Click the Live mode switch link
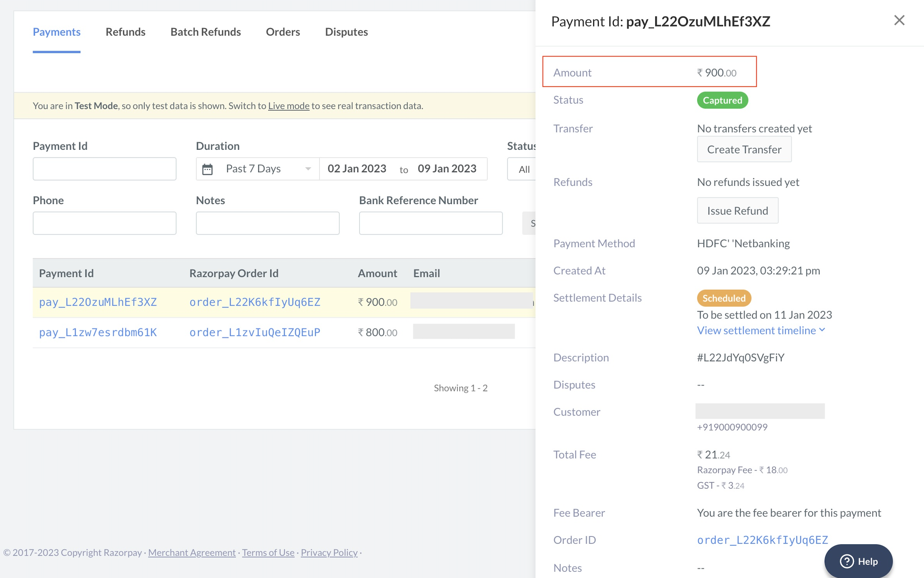Viewport: 924px width, 578px height. [x=288, y=105]
